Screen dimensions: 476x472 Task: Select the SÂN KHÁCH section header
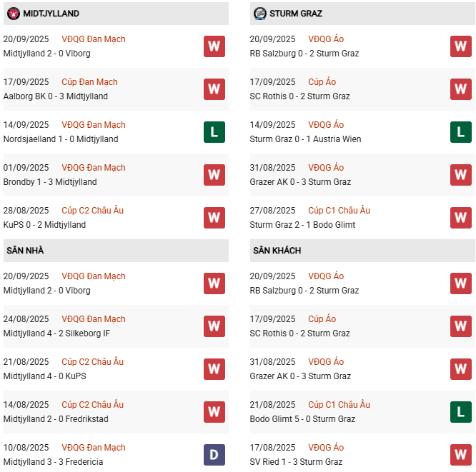tap(277, 251)
